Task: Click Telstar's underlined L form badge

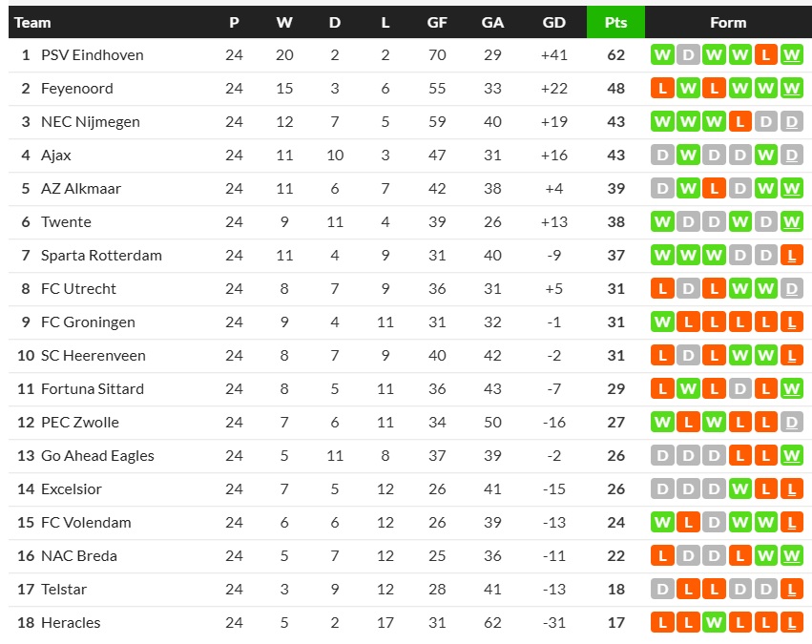Action: 791,590
